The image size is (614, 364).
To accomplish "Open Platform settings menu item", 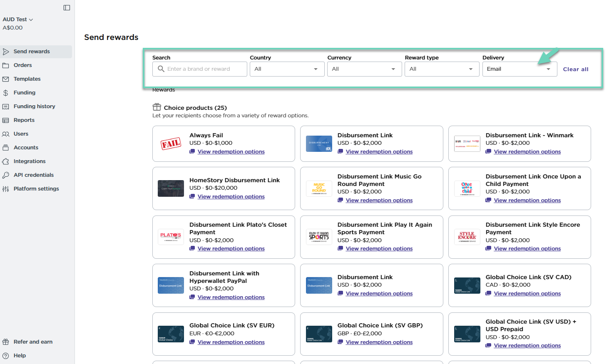I will pos(36,189).
